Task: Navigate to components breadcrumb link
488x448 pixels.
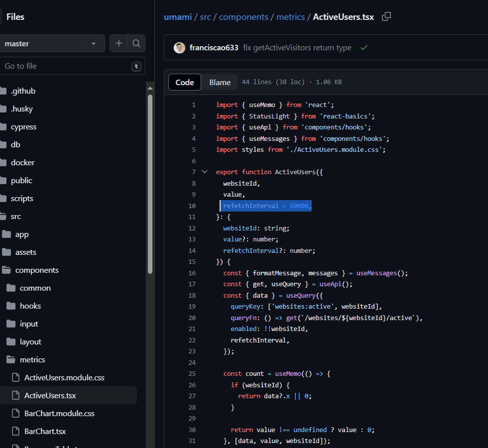Action: (244, 17)
